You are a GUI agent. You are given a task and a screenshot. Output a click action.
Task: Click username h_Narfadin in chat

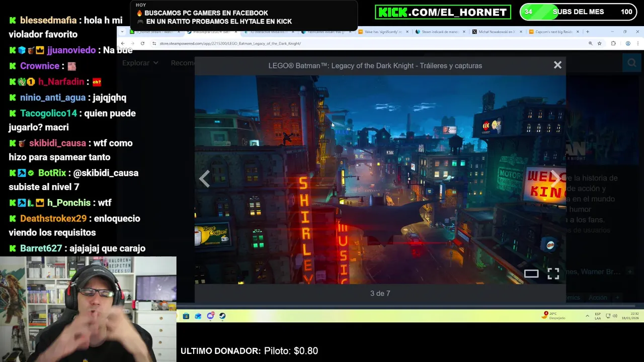click(x=61, y=81)
